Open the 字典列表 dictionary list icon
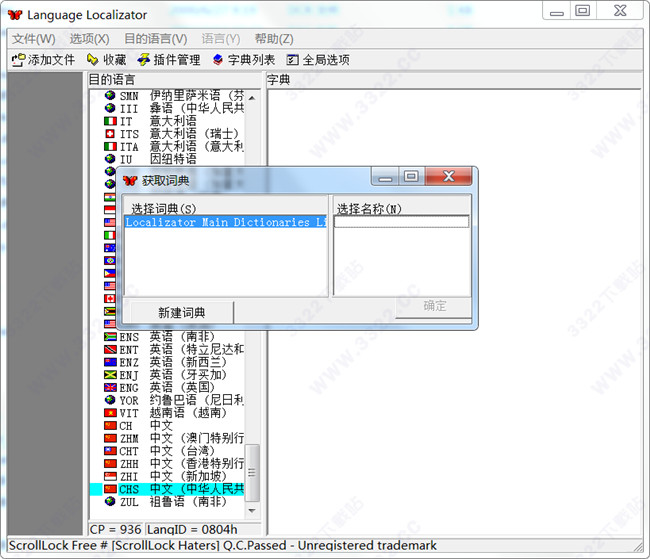Image resolution: width=650 pixels, height=559 pixels. 218,60
